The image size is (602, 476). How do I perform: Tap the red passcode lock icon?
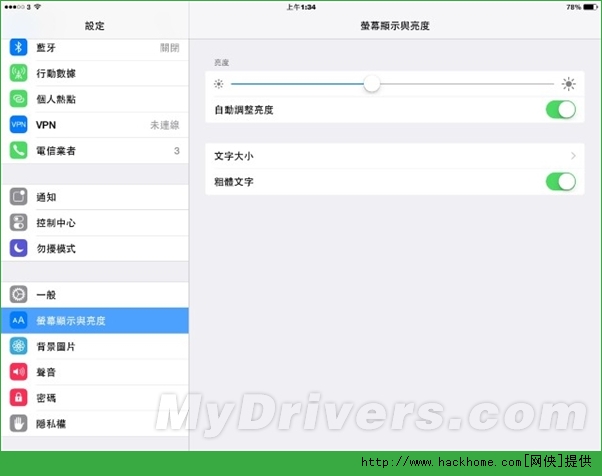tap(18, 397)
